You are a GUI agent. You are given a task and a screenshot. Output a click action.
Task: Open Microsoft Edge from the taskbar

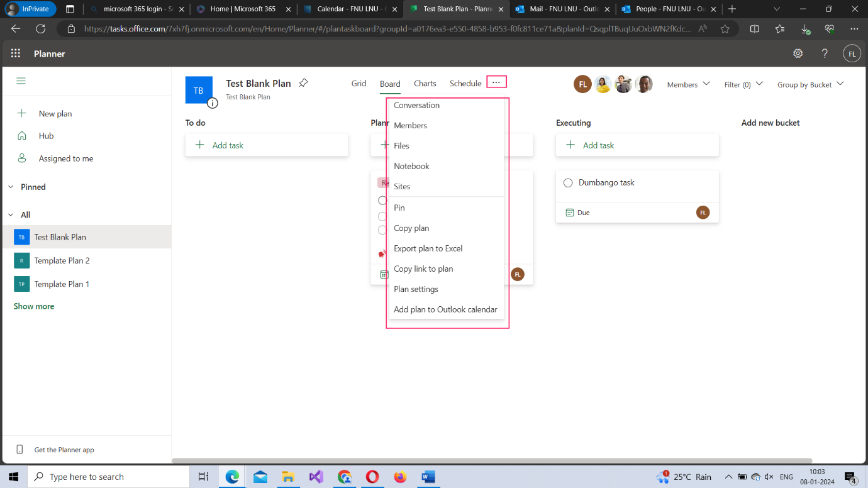point(233,477)
